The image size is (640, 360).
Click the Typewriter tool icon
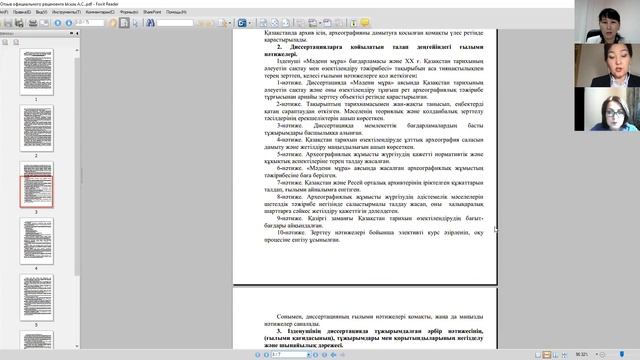click(353, 23)
